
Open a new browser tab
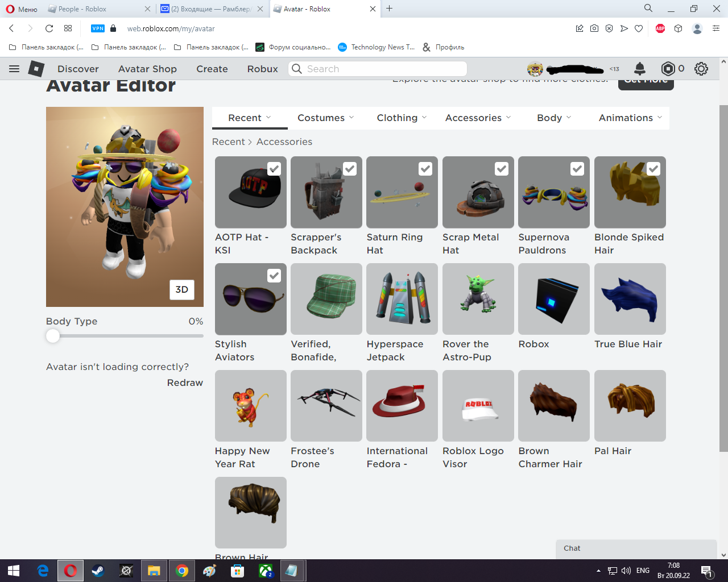tap(390, 9)
